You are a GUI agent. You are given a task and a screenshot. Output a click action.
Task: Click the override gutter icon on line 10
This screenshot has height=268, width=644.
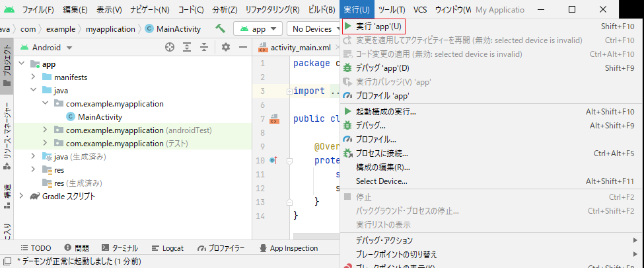[x=273, y=160]
